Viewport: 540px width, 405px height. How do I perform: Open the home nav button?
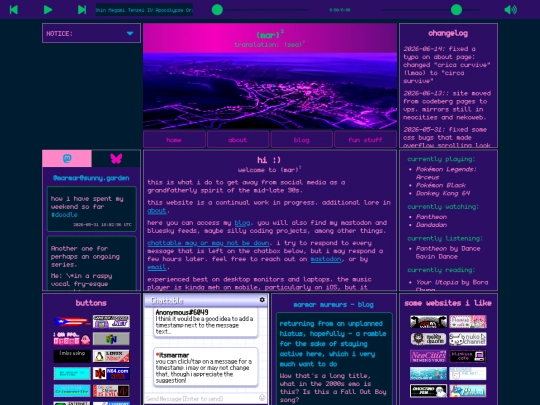[x=174, y=140]
